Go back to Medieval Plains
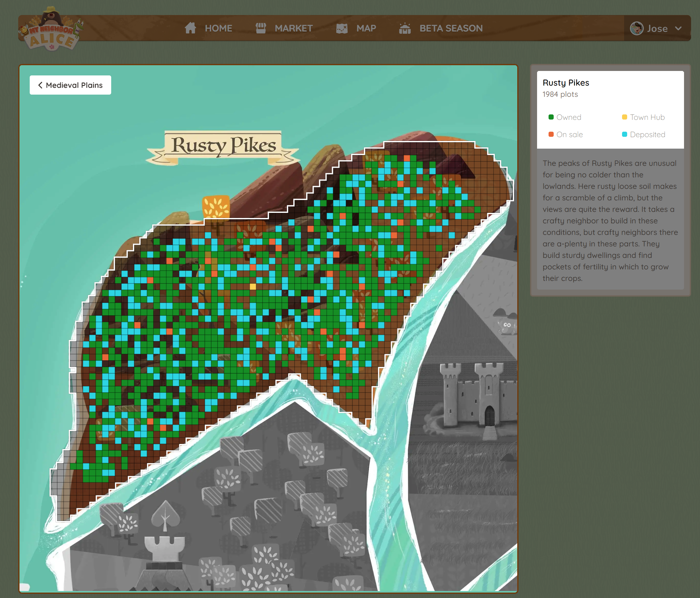This screenshot has height=598, width=700. coord(74,85)
